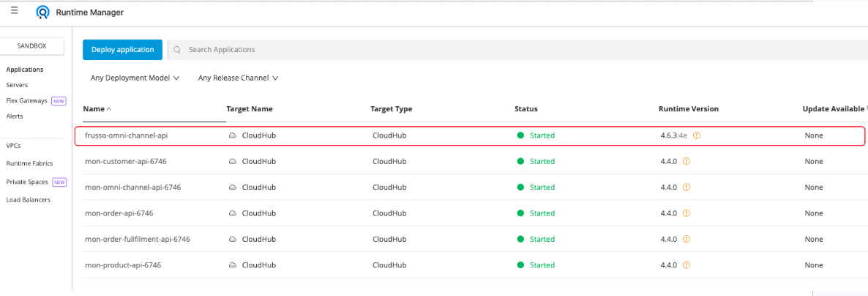Viewport: 868px width, 296px height.
Task: Click the search magnifier icon
Action: tap(177, 50)
